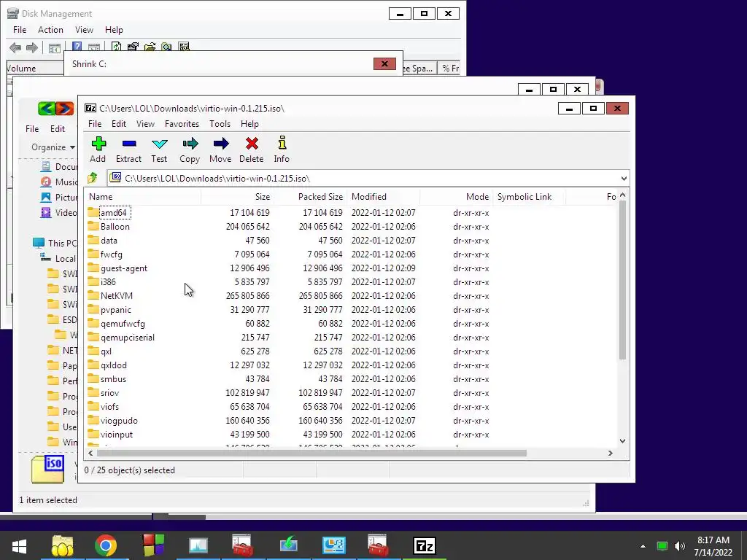The height and width of the screenshot is (560, 747).
Task: Open the Tools menu
Action: (220, 124)
